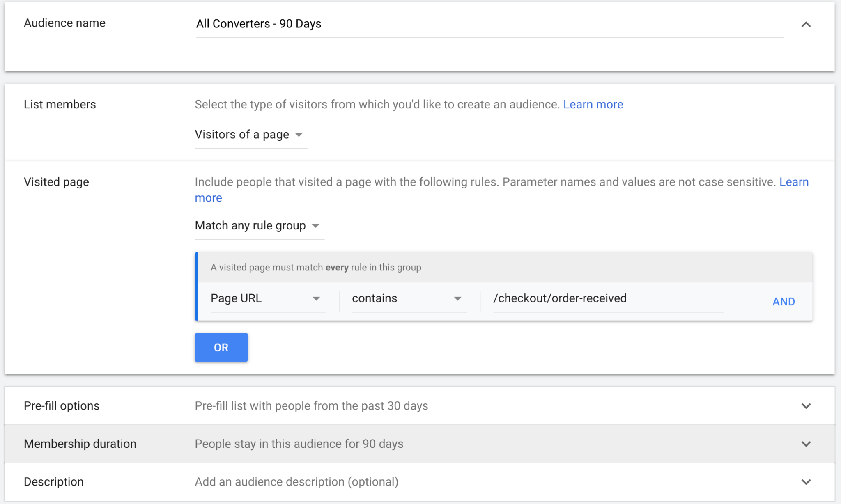Expand the Description section
This screenshot has width=841, height=504.
tap(806, 481)
